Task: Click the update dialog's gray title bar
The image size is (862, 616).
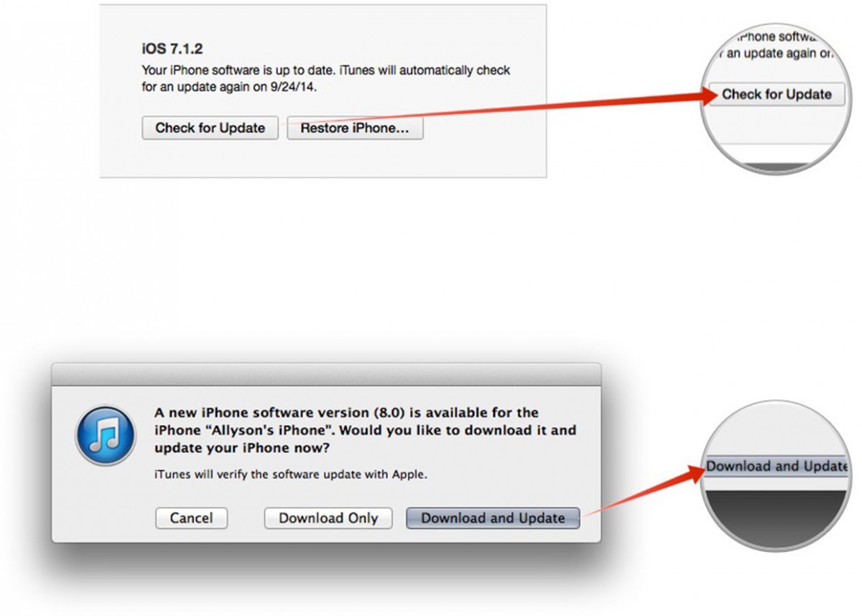Action: 326,374
